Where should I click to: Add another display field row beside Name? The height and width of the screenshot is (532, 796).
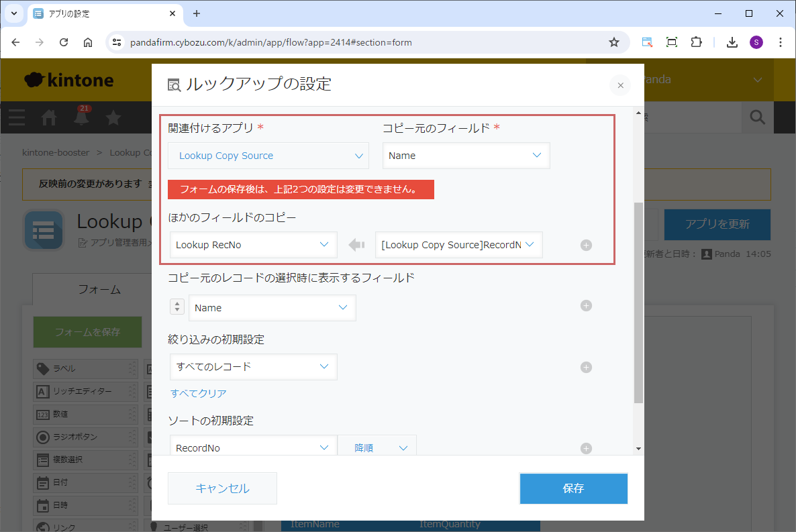point(586,306)
